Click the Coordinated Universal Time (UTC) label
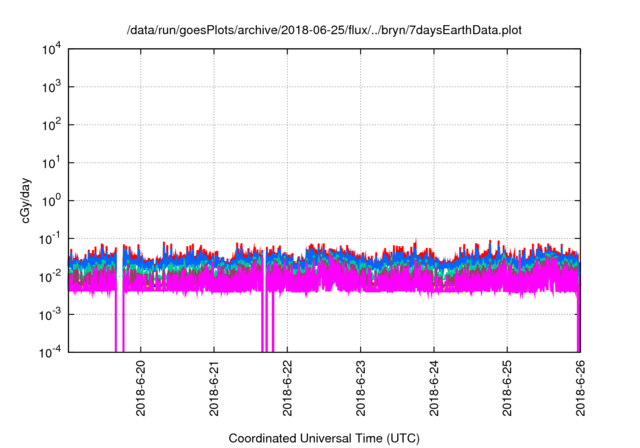Screen dimensions: 640x448 324,438
